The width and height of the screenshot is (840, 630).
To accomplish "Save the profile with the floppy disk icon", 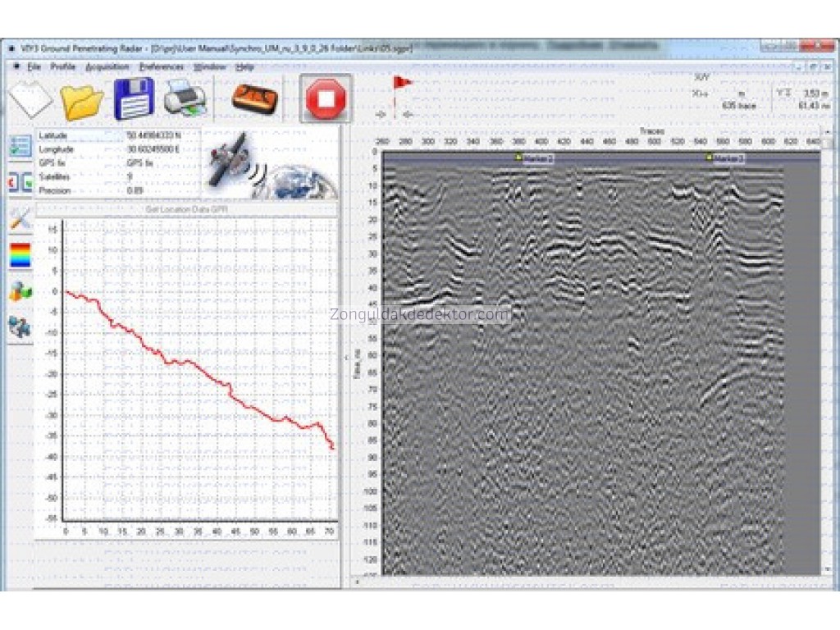I will pos(134,98).
